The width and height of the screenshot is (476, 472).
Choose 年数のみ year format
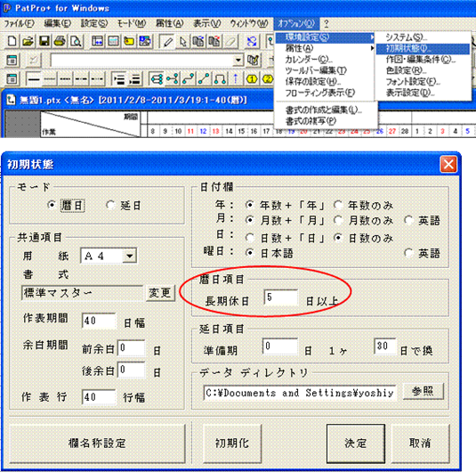coord(337,205)
